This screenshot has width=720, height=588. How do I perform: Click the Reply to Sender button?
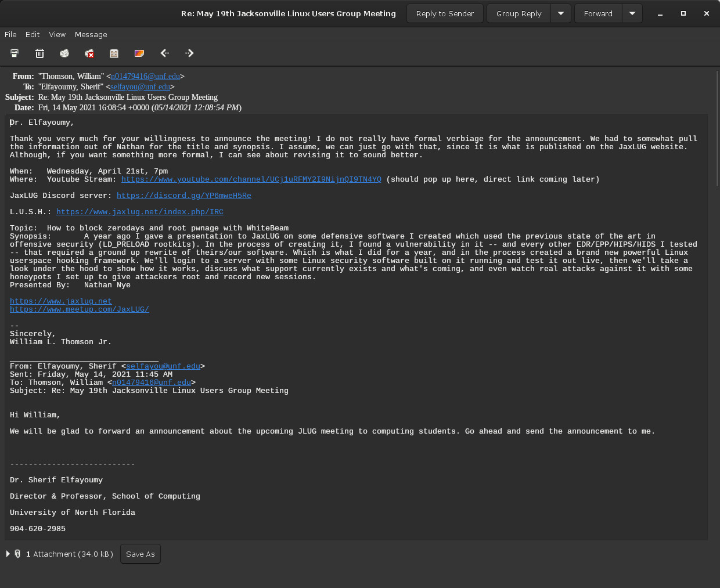click(445, 13)
